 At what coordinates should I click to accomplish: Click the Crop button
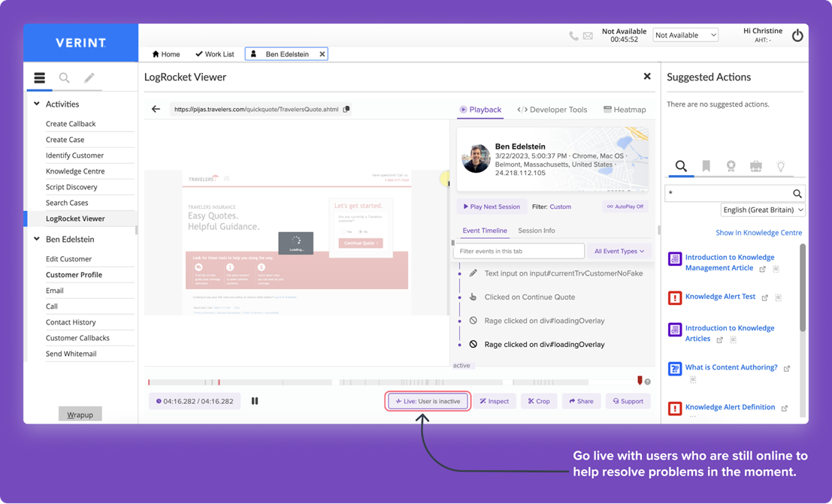tap(539, 401)
